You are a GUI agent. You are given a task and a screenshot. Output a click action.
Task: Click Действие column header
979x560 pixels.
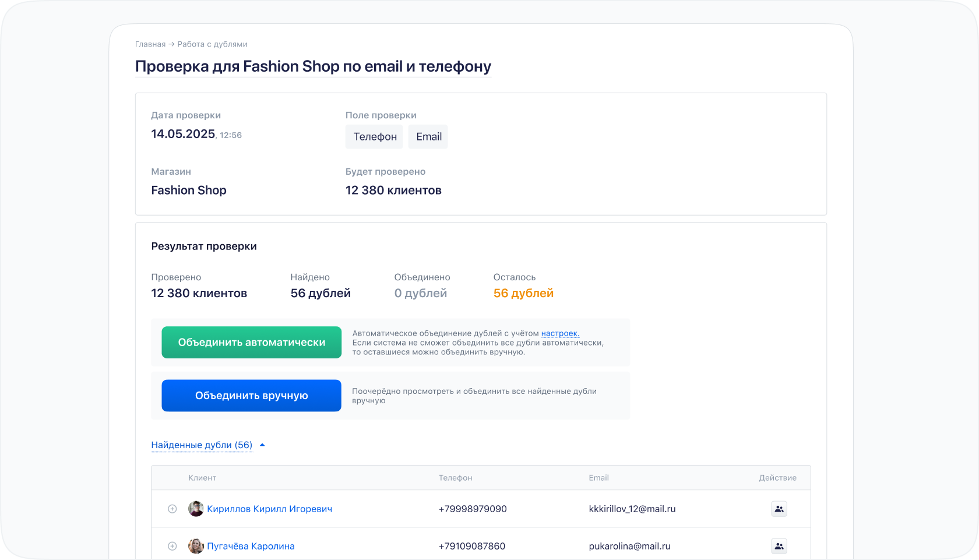tap(777, 478)
